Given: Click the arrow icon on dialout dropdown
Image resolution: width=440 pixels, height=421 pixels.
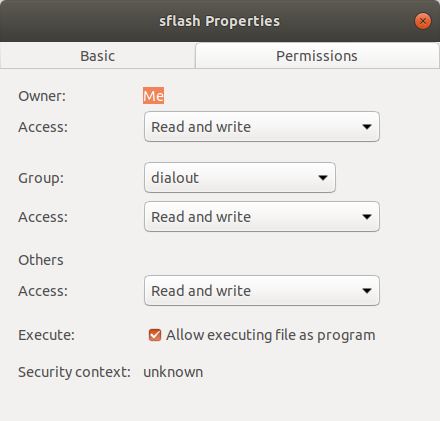Looking at the screenshot, I should tap(323, 178).
